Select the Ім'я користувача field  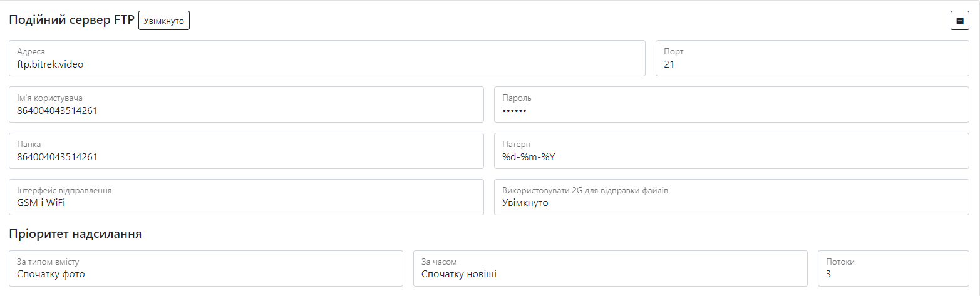246,105
